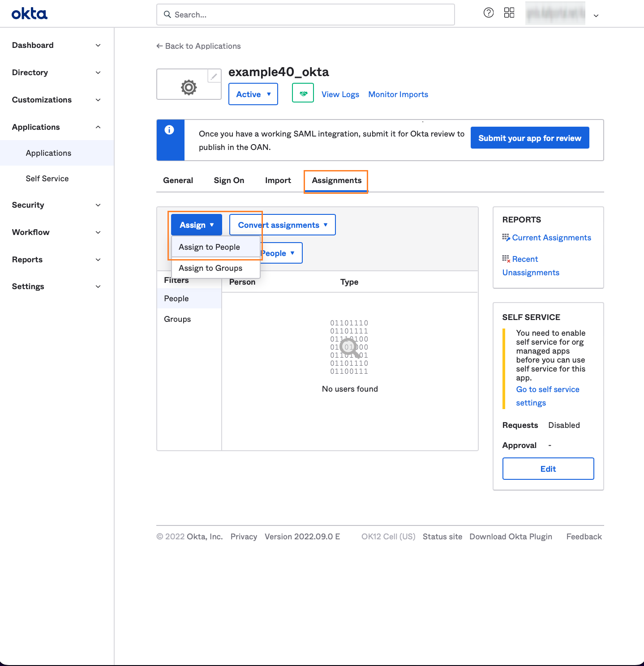
Task: Click the Person column header
Action: (242, 282)
